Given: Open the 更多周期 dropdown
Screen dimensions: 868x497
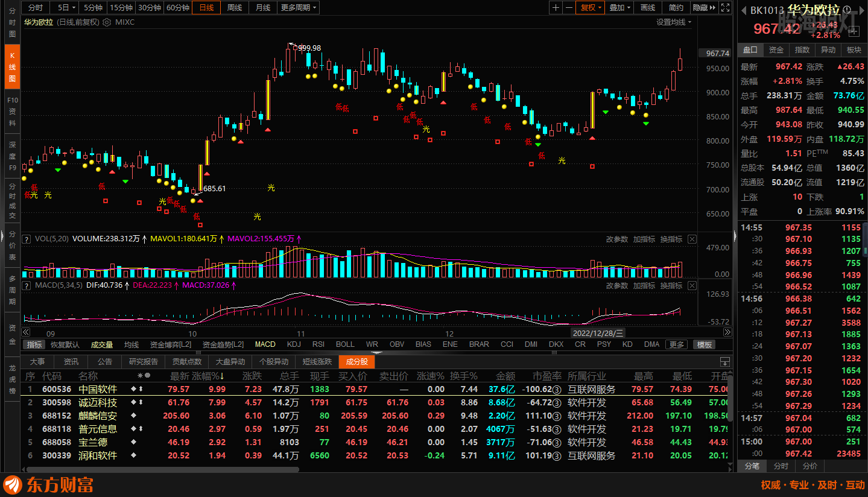Looking at the screenshot, I should pos(299,8).
